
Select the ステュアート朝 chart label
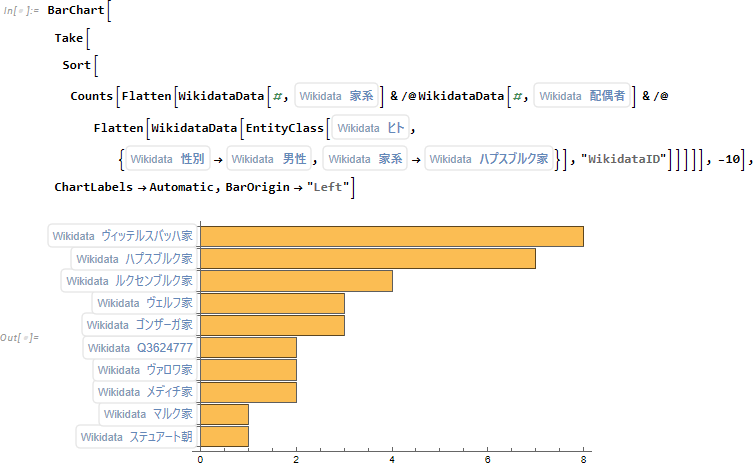137,437
